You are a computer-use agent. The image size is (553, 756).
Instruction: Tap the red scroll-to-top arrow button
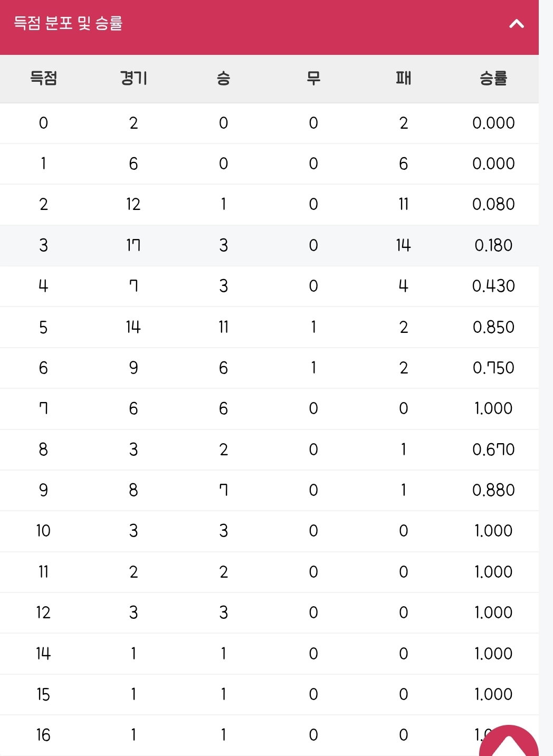coord(509,741)
